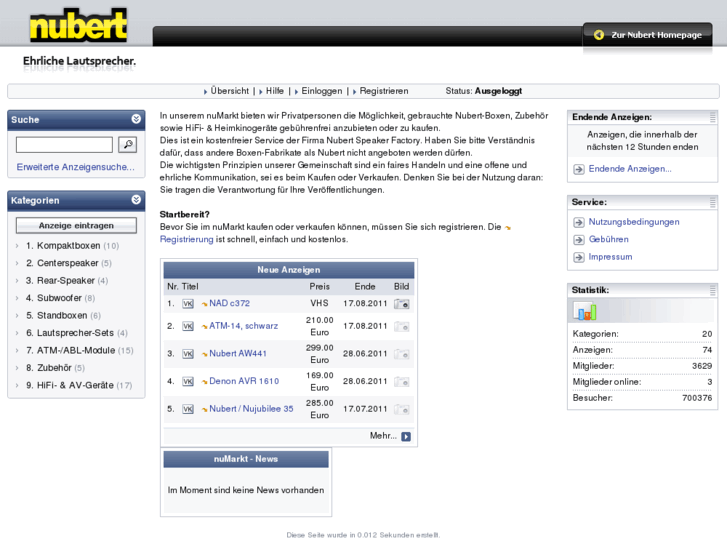Click the arrow icon beside Endende Anzeigen link
This screenshot has height=545, width=727.
579,169
